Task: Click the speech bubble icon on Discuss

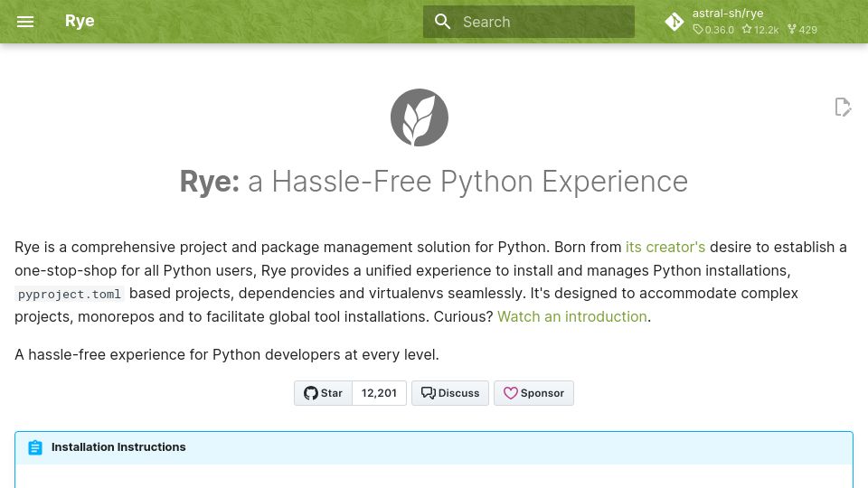Action: [x=428, y=393]
